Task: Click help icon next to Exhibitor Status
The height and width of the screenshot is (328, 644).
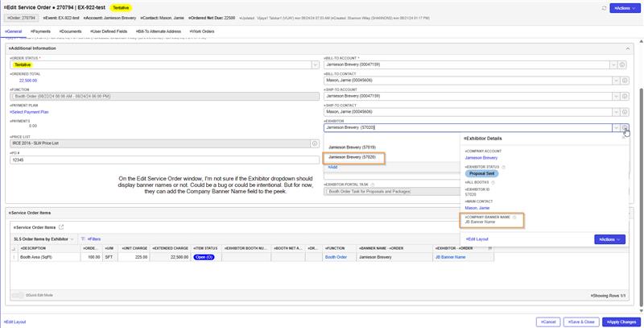Action: pos(504,168)
